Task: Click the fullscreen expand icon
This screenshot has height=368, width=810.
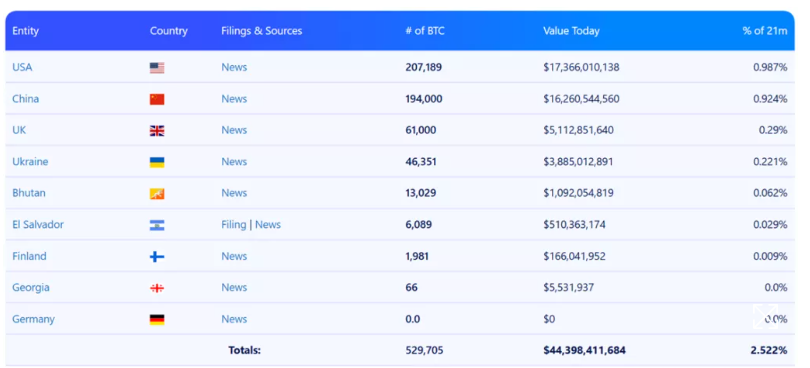Action: pos(765,316)
